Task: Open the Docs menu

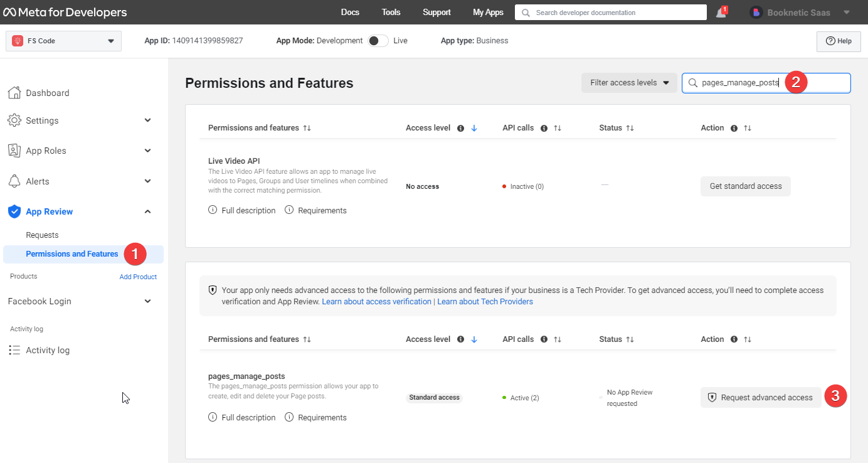Action: pos(350,13)
